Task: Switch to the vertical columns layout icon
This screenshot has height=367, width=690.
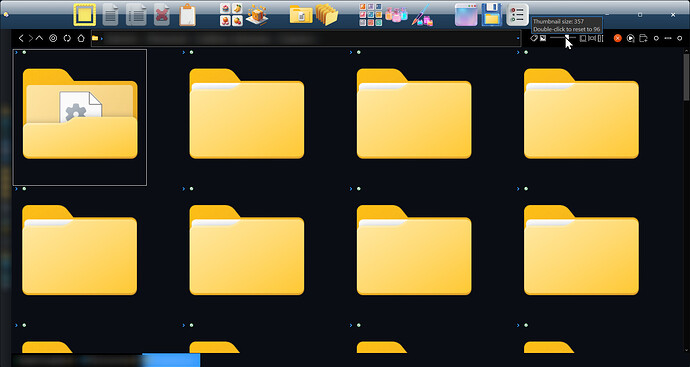Action: click(600, 38)
